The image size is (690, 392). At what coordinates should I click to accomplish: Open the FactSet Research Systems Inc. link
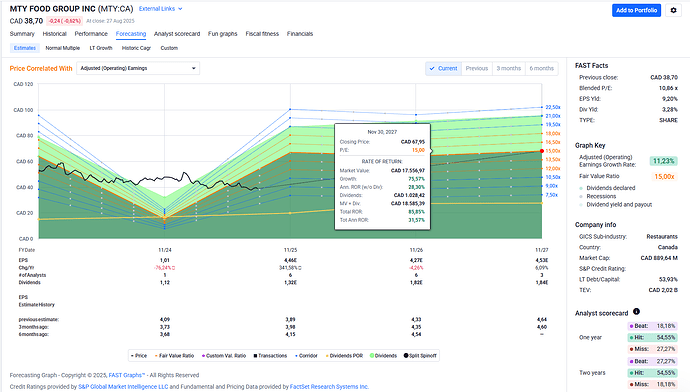tap(329, 387)
